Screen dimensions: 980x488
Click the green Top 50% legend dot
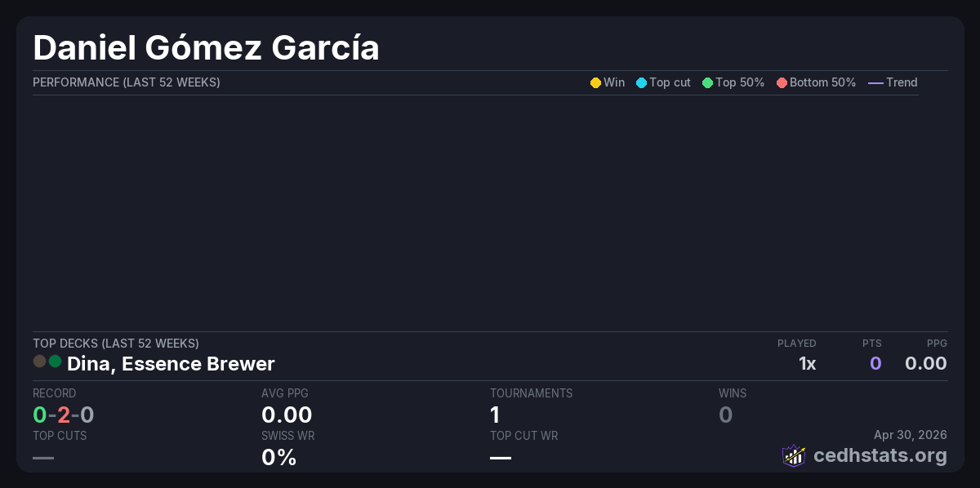pos(707,82)
